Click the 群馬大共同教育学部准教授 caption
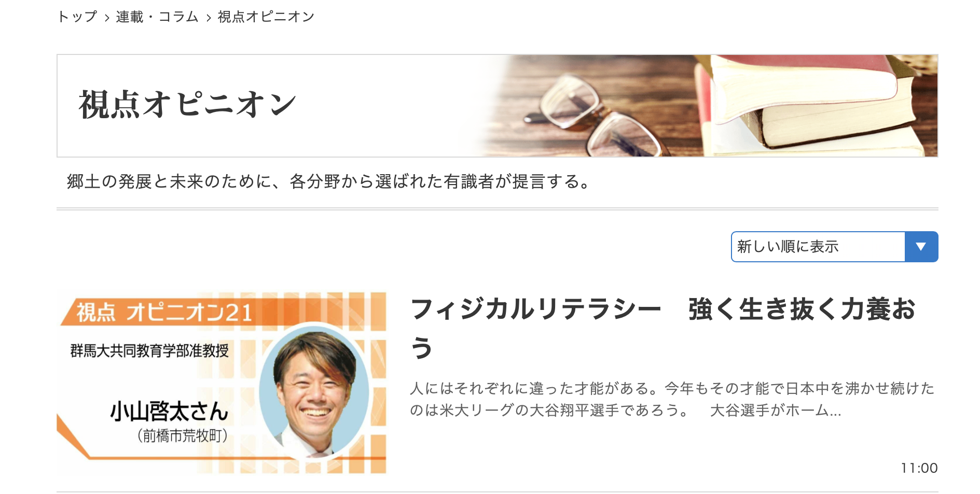The width and height of the screenshot is (980, 494). click(x=149, y=351)
